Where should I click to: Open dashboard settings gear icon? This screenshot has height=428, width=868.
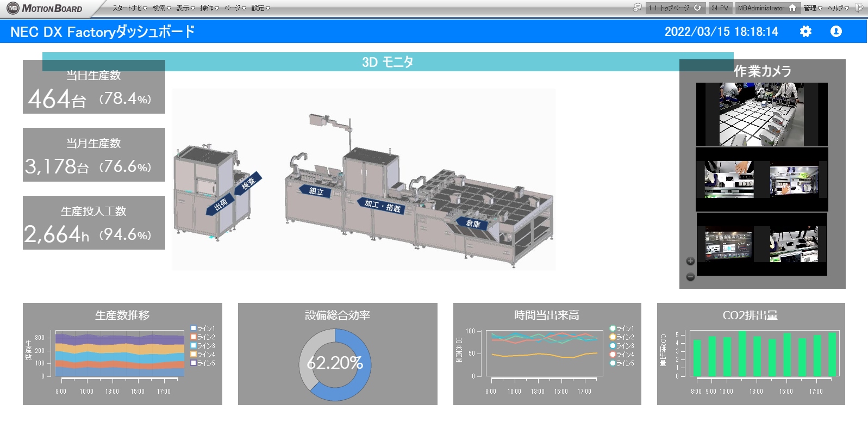tap(805, 32)
